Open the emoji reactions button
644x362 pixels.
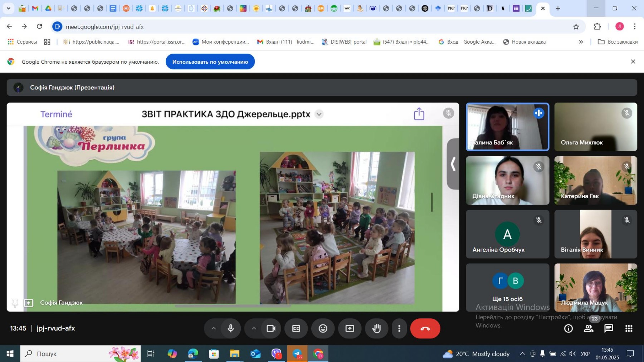tap(323, 328)
